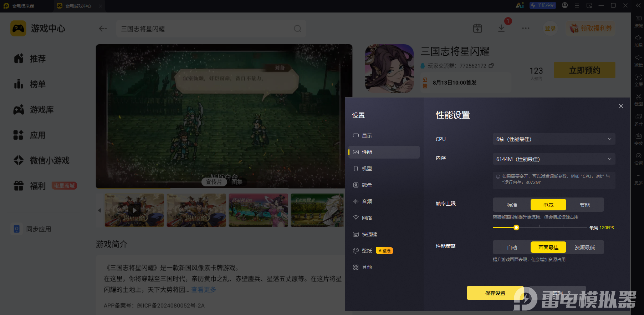The width and height of the screenshot is (644, 315).
Task: Show 更多 tools in the right sidebar
Action: click(638, 178)
